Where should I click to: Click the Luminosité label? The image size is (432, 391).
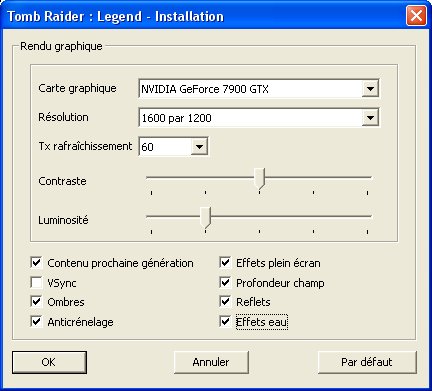63,220
